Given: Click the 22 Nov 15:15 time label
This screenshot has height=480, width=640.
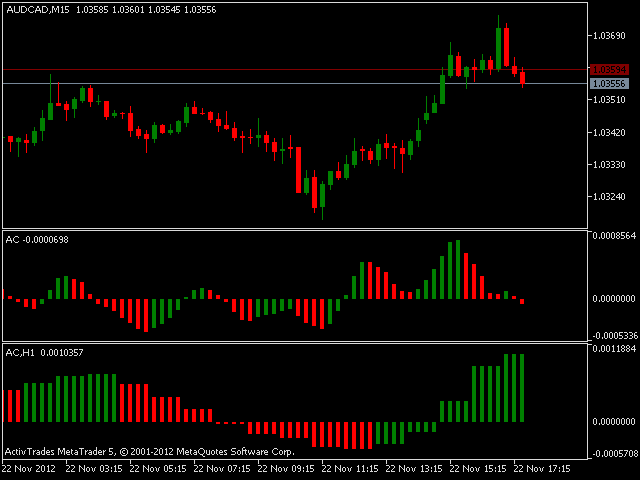Looking at the screenshot, I should [478, 469].
